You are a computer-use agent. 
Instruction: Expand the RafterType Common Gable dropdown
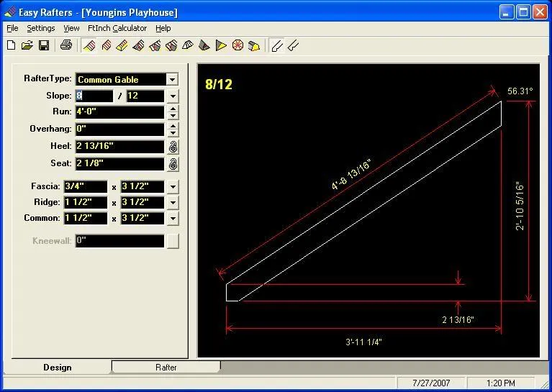(172, 80)
